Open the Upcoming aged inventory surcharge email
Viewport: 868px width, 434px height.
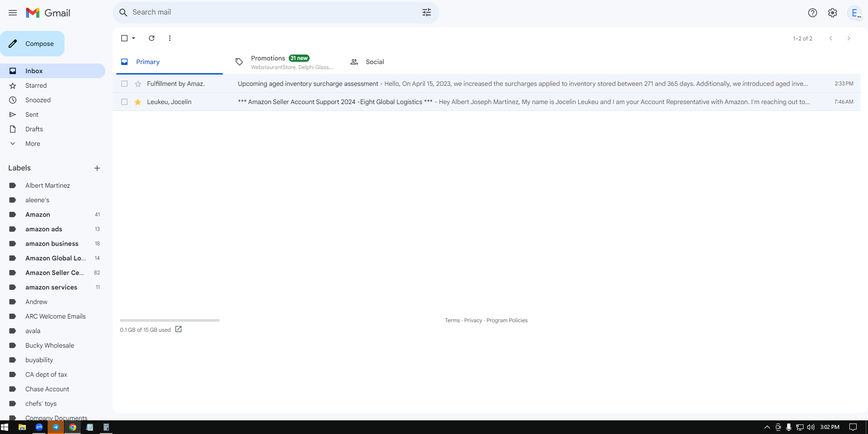[487, 84]
